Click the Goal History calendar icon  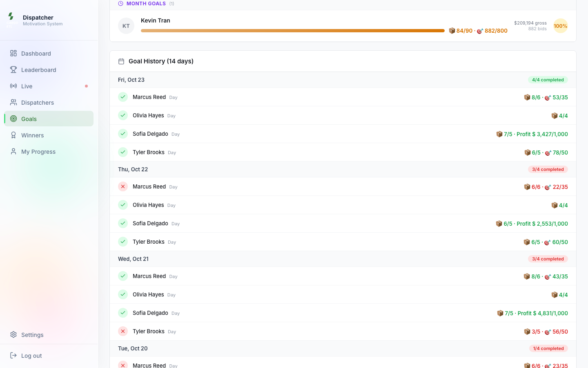tap(121, 61)
